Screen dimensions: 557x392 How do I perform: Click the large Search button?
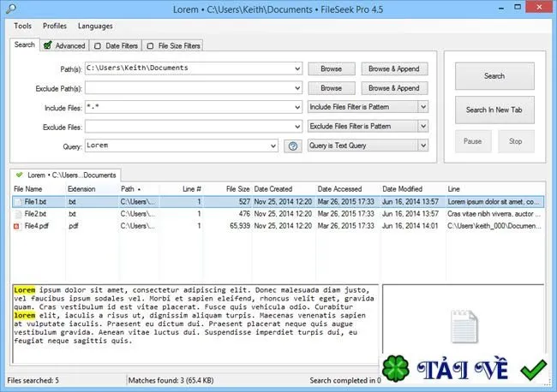494,76
